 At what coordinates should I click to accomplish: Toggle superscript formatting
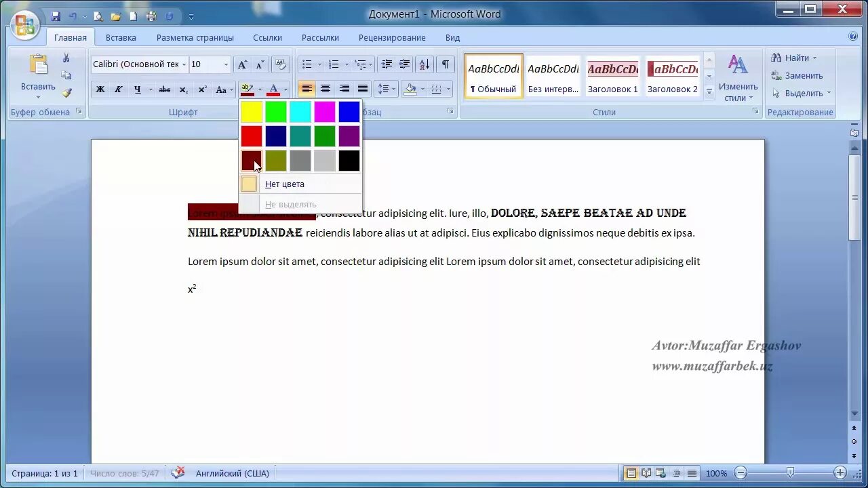[x=202, y=89]
